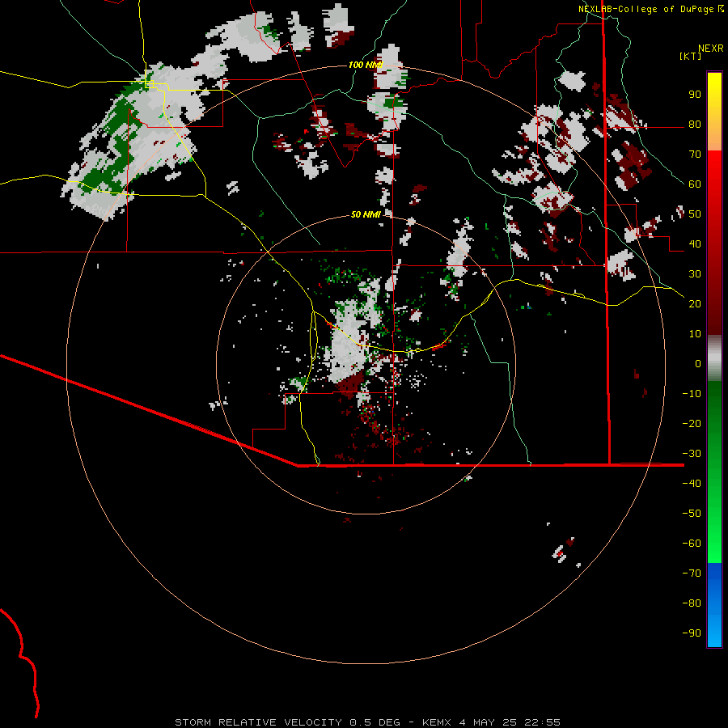
Task: Click the gray zero-velocity segment of color bar
Action: coord(714,358)
